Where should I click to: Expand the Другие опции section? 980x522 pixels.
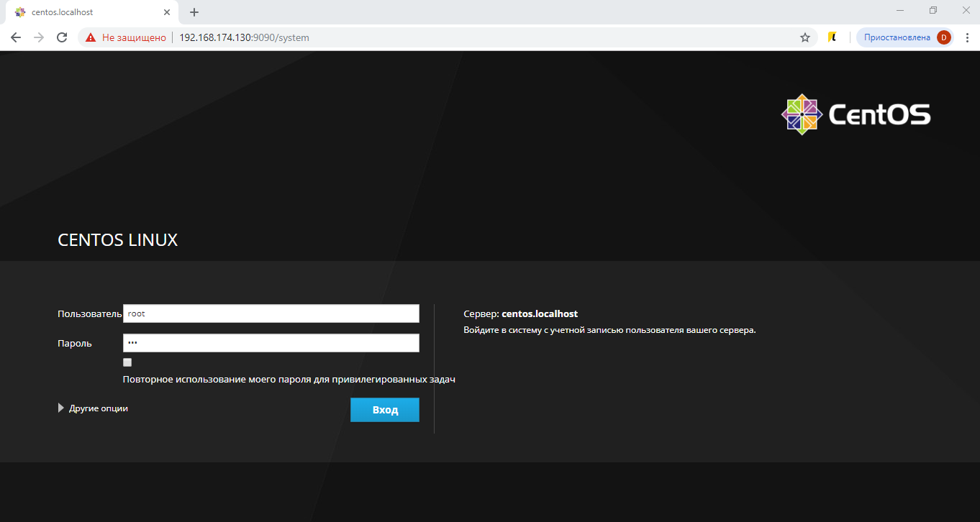pyautogui.click(x=93, y=408)
